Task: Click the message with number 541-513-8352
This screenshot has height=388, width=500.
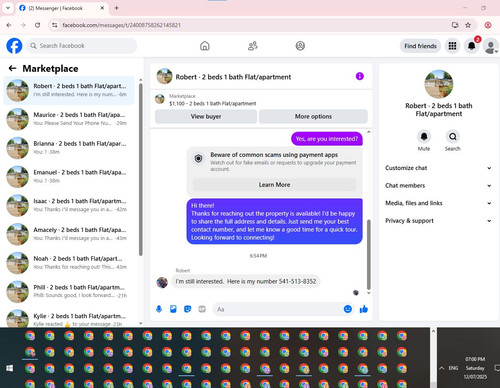Action: click(x=246, y=281)
